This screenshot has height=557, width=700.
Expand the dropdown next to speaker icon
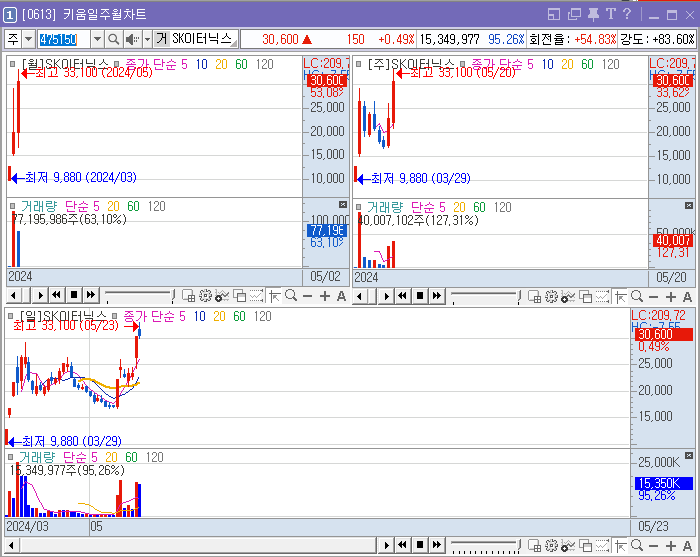coord(147,39)
